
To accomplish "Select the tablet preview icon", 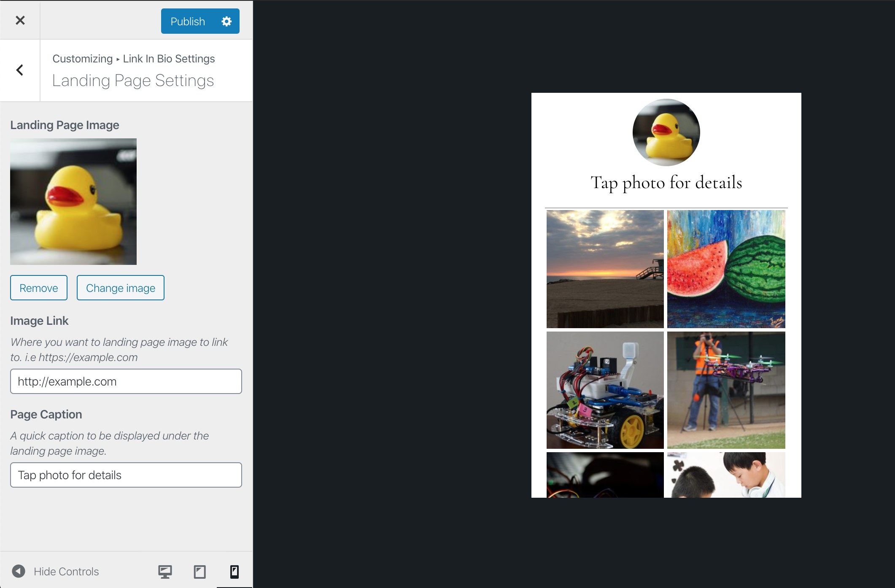I will pos(200,570).
